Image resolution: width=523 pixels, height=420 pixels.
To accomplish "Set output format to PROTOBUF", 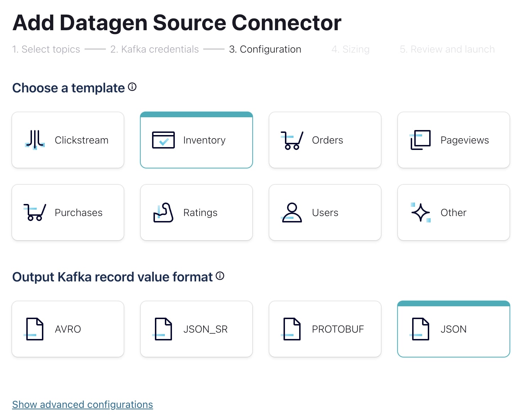I will tap(325, 329).
